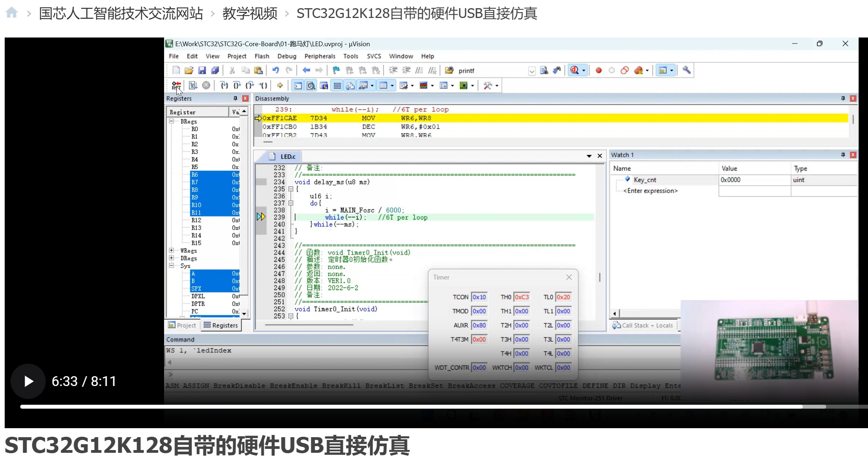Click the Show Next Statement yellow arrow
868x461 pixels.
(280, 85)
